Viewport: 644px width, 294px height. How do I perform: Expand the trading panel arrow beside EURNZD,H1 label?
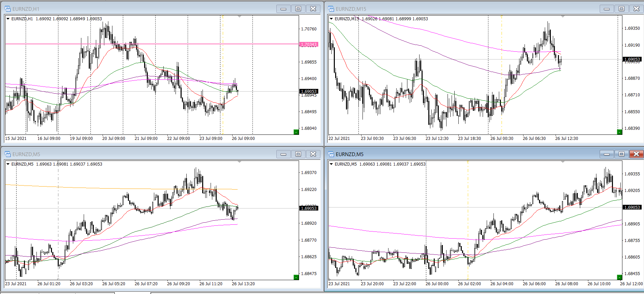(8, 19)
